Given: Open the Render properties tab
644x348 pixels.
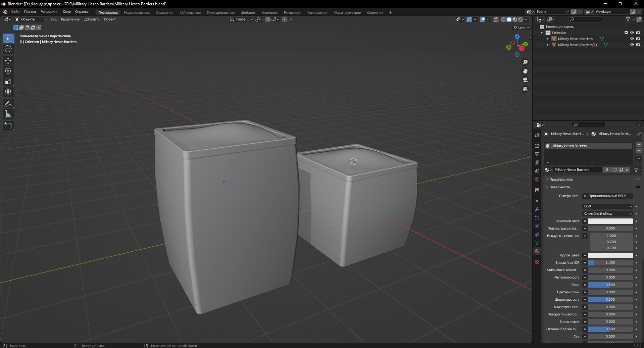Looking at the screenshot, I should pyautogui.click(x=537, y=146).
